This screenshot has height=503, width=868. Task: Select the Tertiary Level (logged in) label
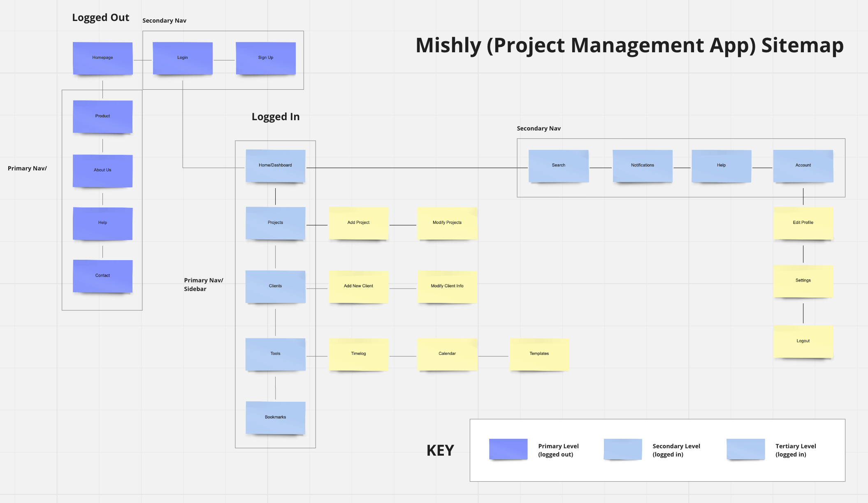pos(796,450)
